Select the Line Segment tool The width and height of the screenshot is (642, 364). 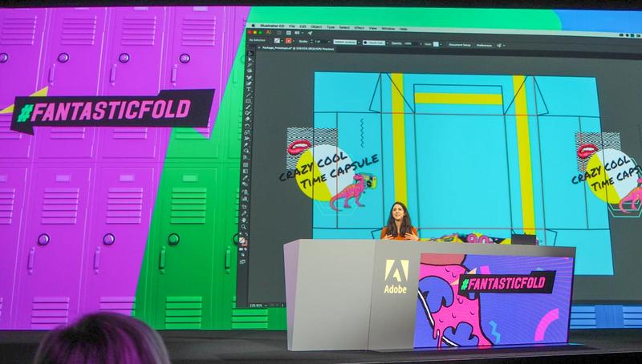click(x=248, y=95)
